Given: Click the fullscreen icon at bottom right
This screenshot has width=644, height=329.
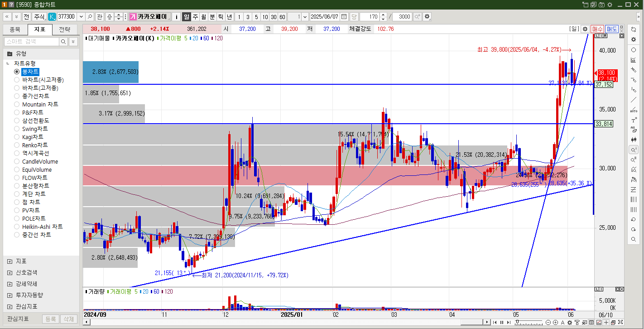Looking at the screenshot, I should (620, 322).
